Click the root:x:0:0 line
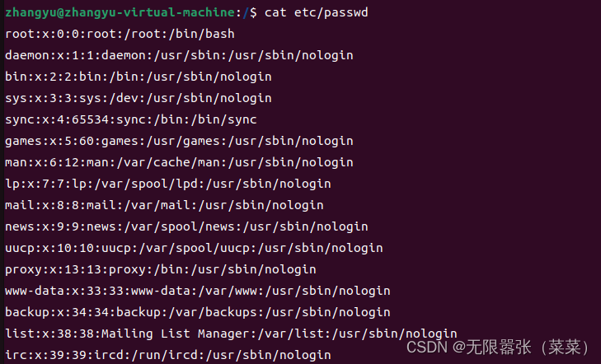This screenshot has height=364, width=601. click(x=120, y=34)
